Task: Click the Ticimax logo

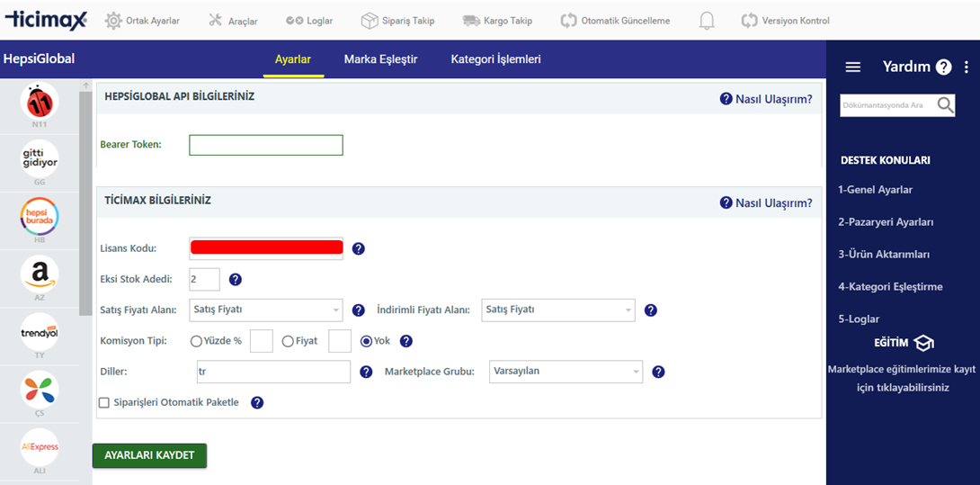Action: (46, 20)
